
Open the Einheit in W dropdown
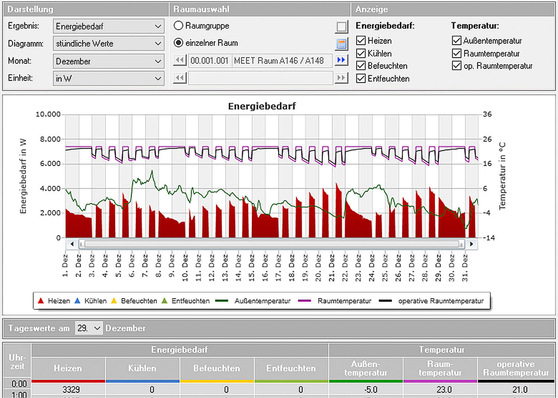pos(109,78)
